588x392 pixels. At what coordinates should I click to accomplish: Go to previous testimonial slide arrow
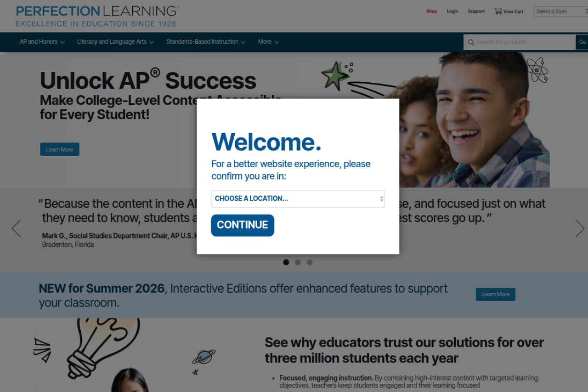coord(16,228)
